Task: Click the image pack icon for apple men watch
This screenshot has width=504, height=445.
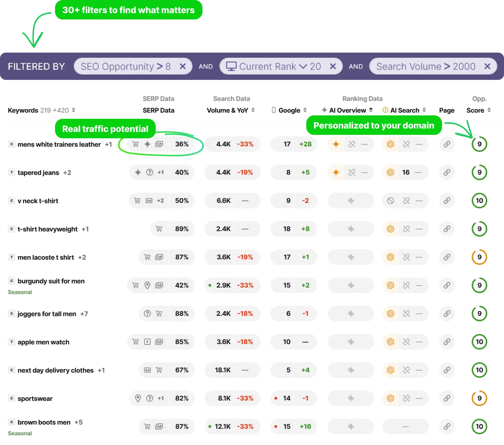Action: tap(159, 342)
